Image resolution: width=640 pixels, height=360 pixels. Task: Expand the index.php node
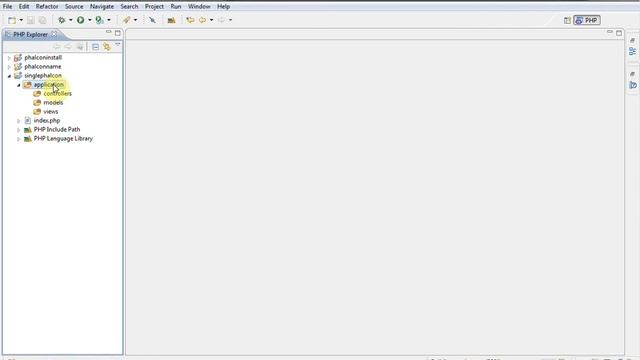tap(18, 121)
